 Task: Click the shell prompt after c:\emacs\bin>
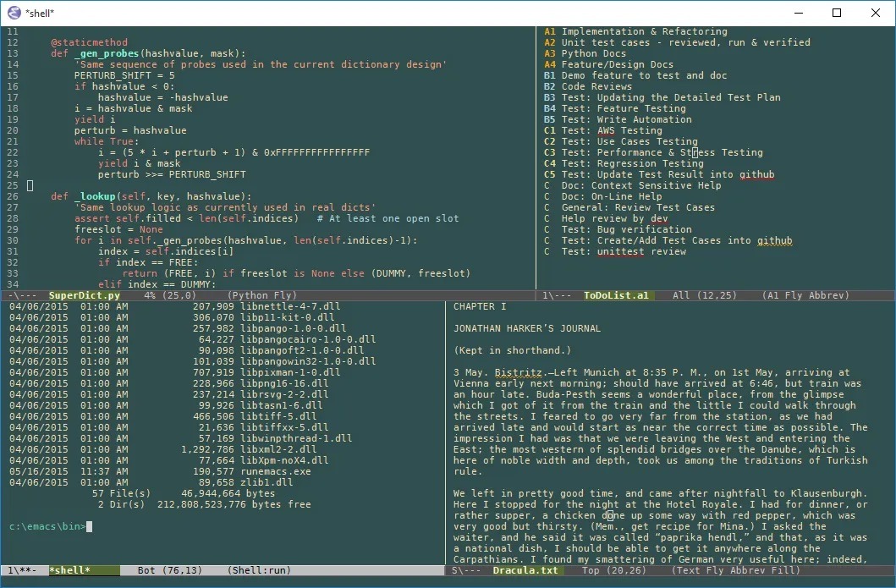(x=88, y=525)
